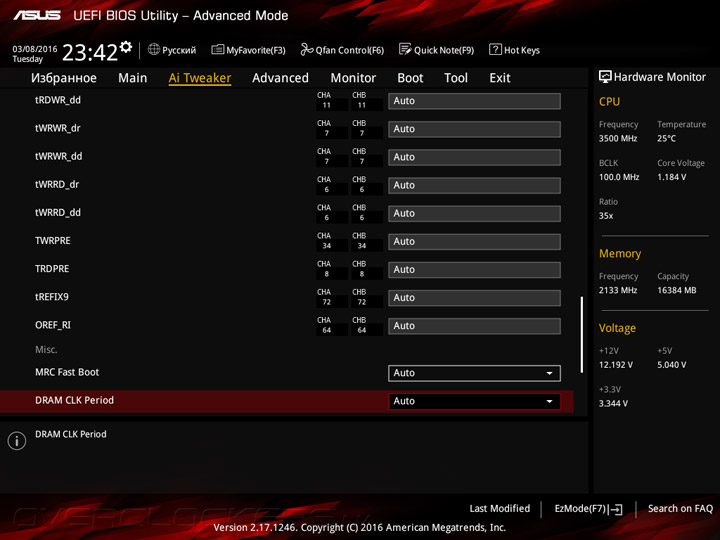This screenshot has height=540, width=720.
Task: Click CPU temperature value 25°C
Action: point(667,138)
